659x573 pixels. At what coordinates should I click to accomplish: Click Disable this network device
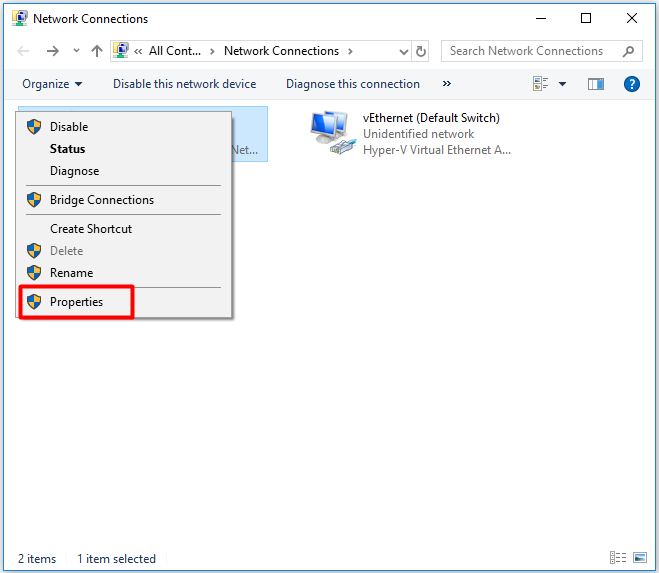click(185, 84)
